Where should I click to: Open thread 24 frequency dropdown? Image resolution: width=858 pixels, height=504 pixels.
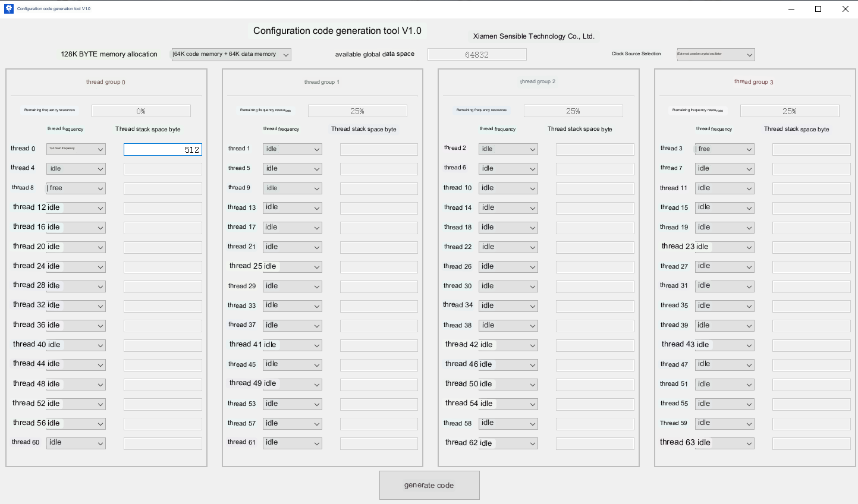(x=76, y=267)
